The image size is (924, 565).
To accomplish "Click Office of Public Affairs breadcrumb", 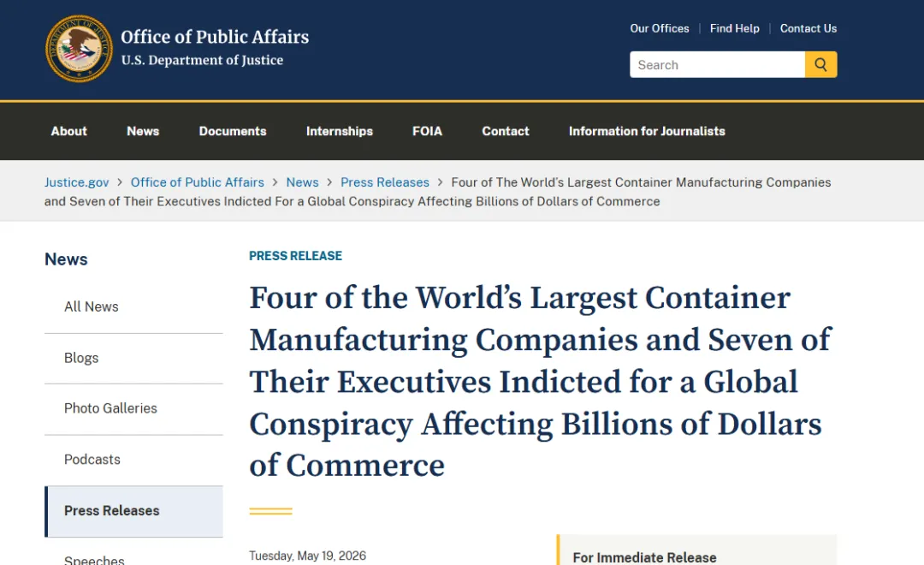I will pos(198,182).
